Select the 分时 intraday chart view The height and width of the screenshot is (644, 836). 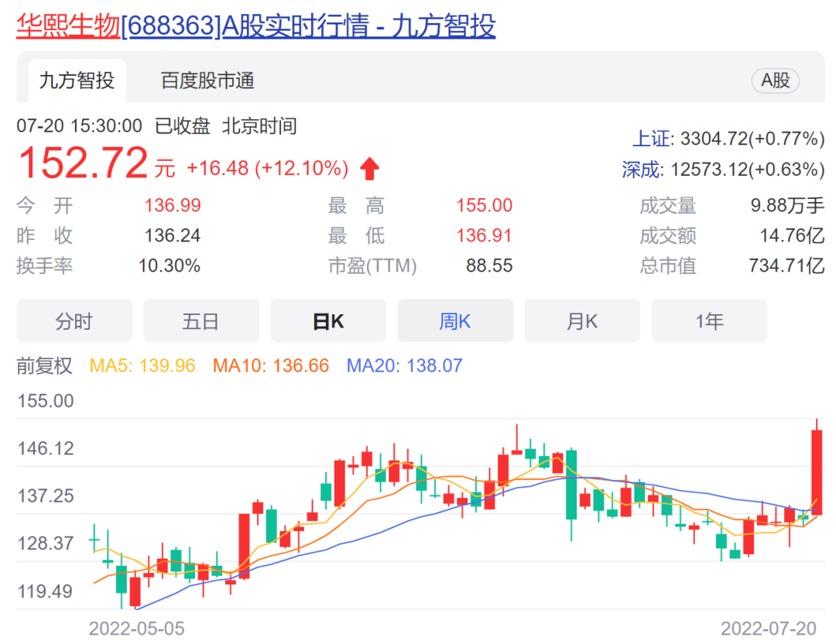coord(74,320)
